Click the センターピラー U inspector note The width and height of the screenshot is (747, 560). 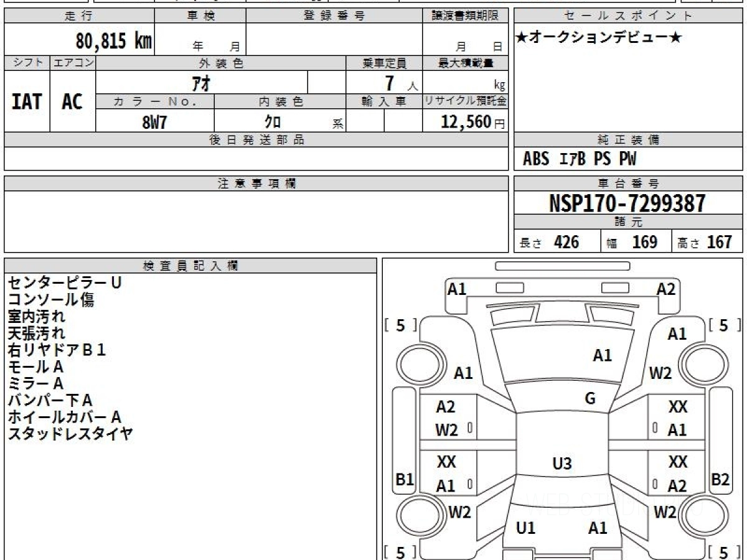pyautogui.click(x=64, y=282)
